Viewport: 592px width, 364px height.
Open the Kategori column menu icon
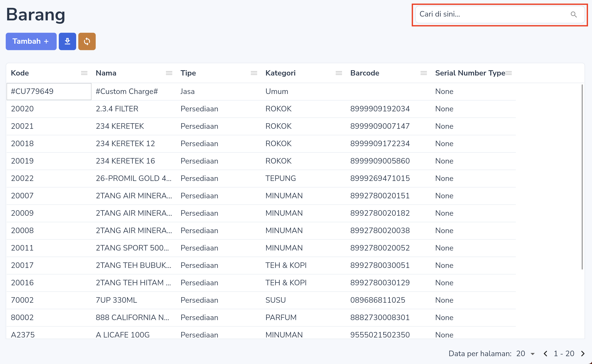click(x=339, y=73)
